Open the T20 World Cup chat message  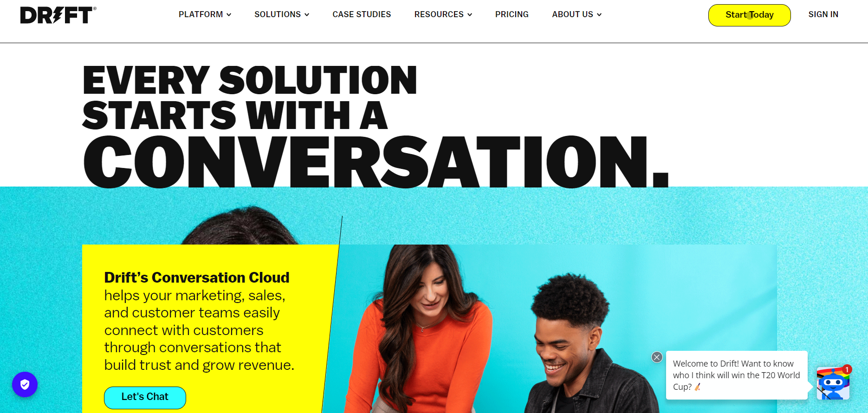click(737, 375)
